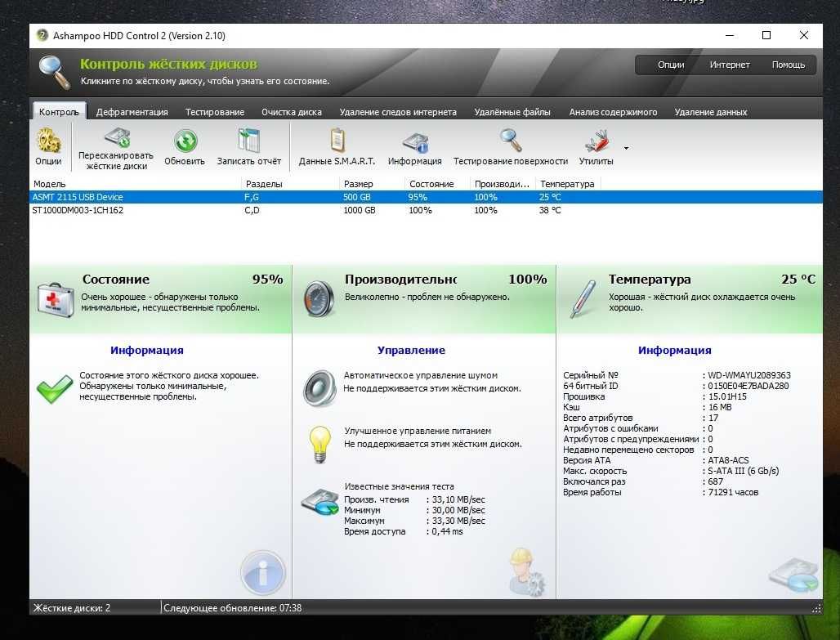The image size is (840, 640).
Task: Go to the Очистка диска tab
Action: [x=292, y=112]
